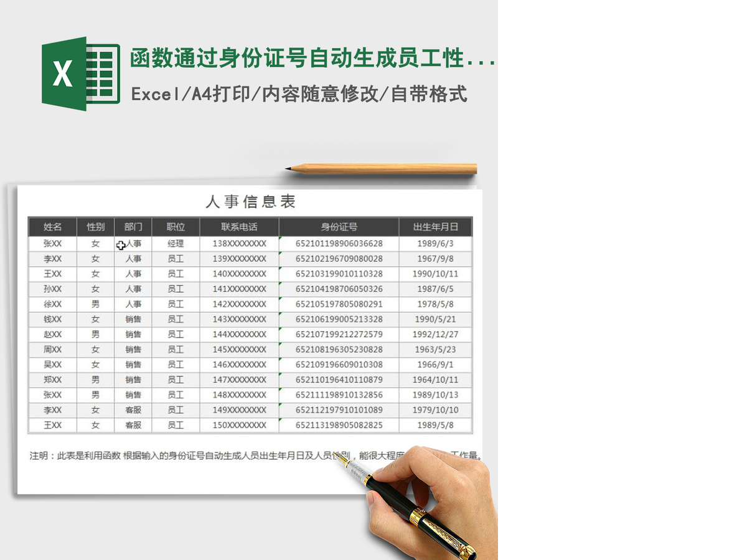Select birth date cell 1964/10/11
The height and width of the screenshot is (560, 747).
pyautogui.click(x=436, y=380)
